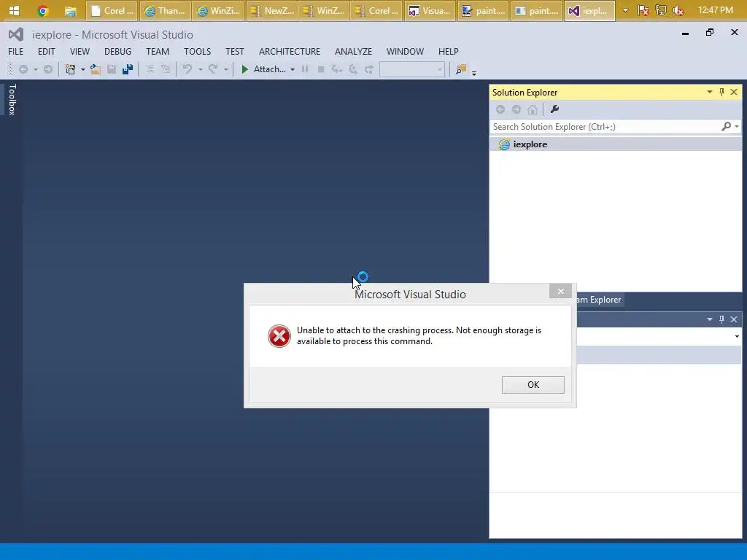Viewport: 747px width, 560px height.
Task: Click the Decrease Indent toolbar icon
Action: (x=150, y=69)
